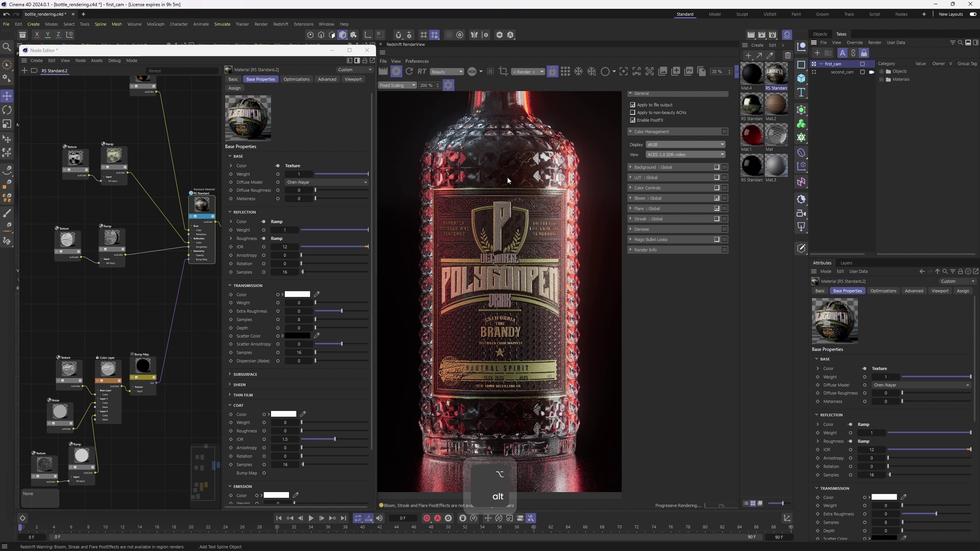Click the Reflection Samples input field in Node Editor

pos(285,272)
